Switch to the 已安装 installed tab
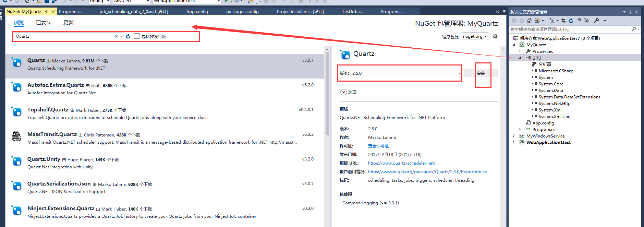This screenshot has height=227, width=644. [x=44, y=23]
